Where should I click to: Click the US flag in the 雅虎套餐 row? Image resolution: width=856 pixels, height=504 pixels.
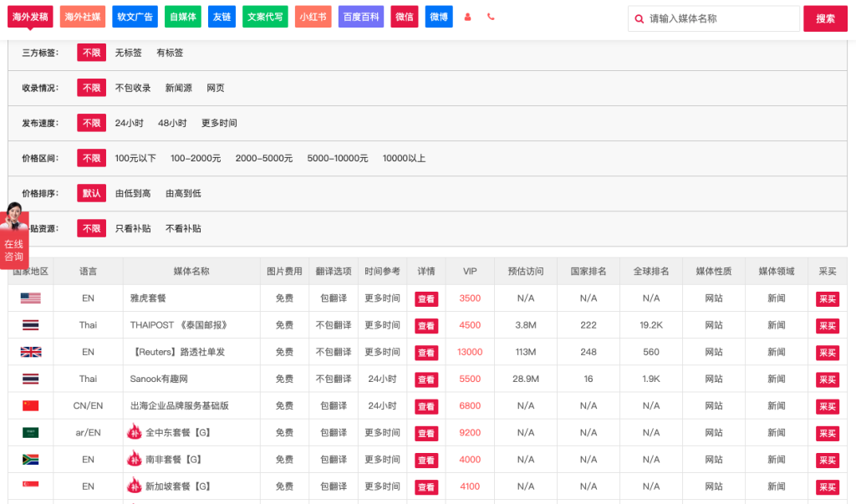[x=29, y=298]
